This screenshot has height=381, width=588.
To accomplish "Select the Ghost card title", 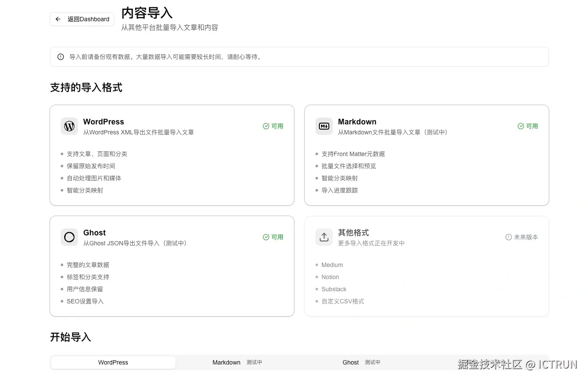I will point(94,233).
